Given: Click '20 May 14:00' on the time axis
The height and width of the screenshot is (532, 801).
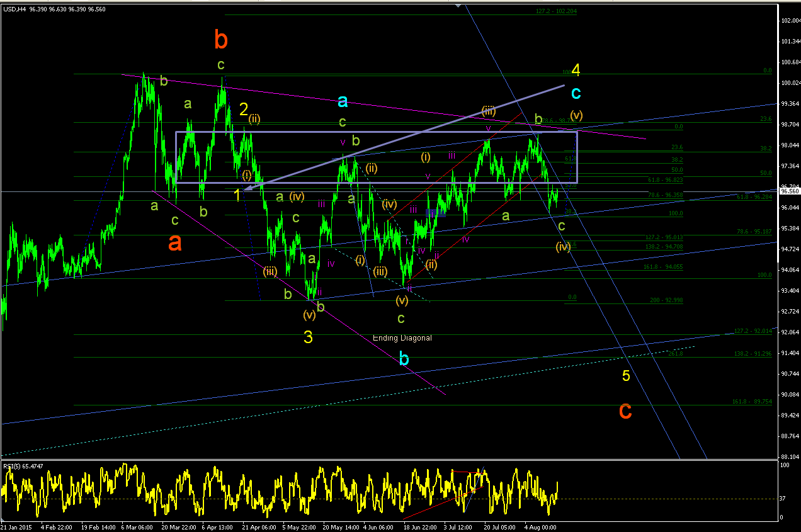Looking at the screenshot, I should (x=339, y=526).
